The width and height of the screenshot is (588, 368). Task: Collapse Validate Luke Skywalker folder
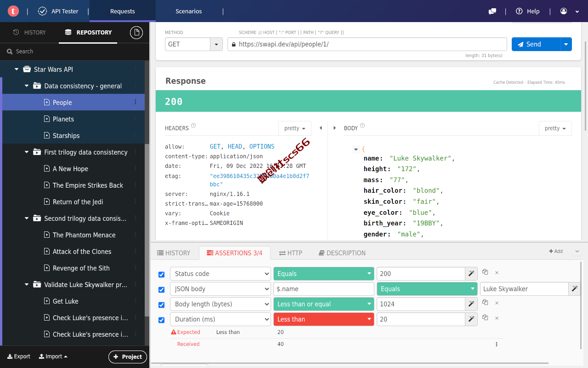pyautogui.click(x=27, y=285)
